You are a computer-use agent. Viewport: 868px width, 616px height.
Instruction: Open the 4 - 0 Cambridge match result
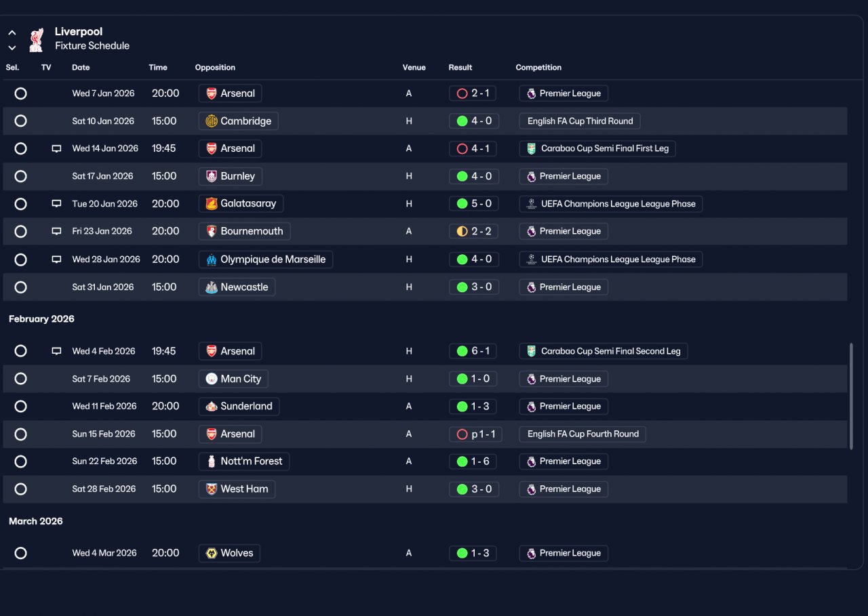click(473, 121)
